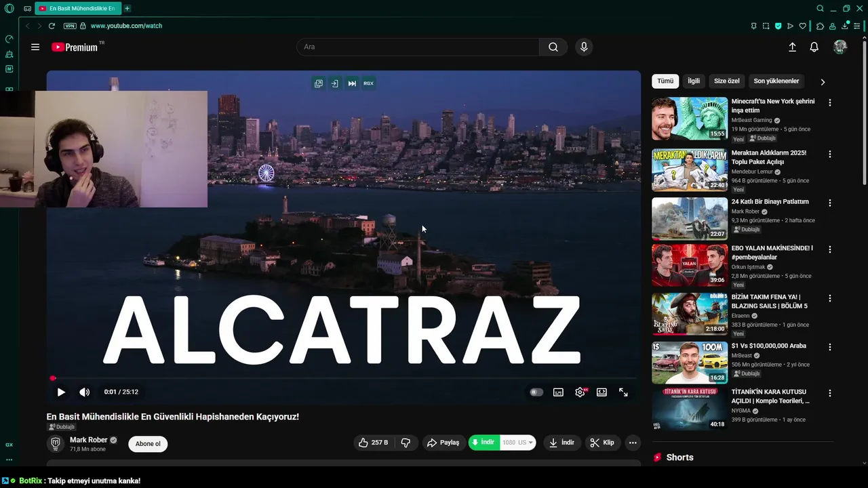
Task: Play the paused video
Action: click(61, 392)
